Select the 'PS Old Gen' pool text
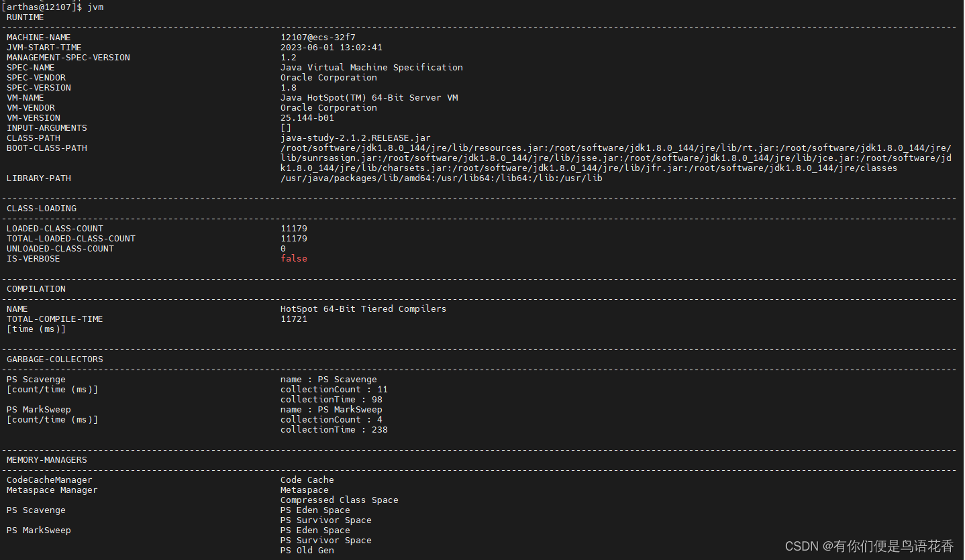The height and width of the screenshot is (560, 965). pyautogui.click(x=307, y=551)
